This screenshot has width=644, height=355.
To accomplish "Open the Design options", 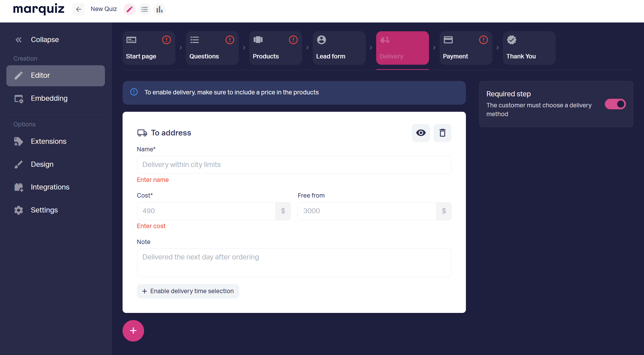I will (x=42, y=164).
